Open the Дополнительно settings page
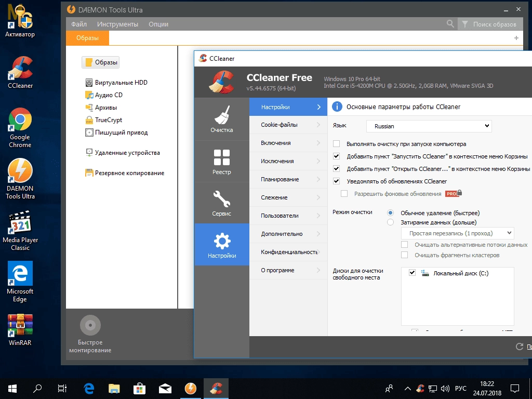Screen dimensions: 532x399 point(288,234)
